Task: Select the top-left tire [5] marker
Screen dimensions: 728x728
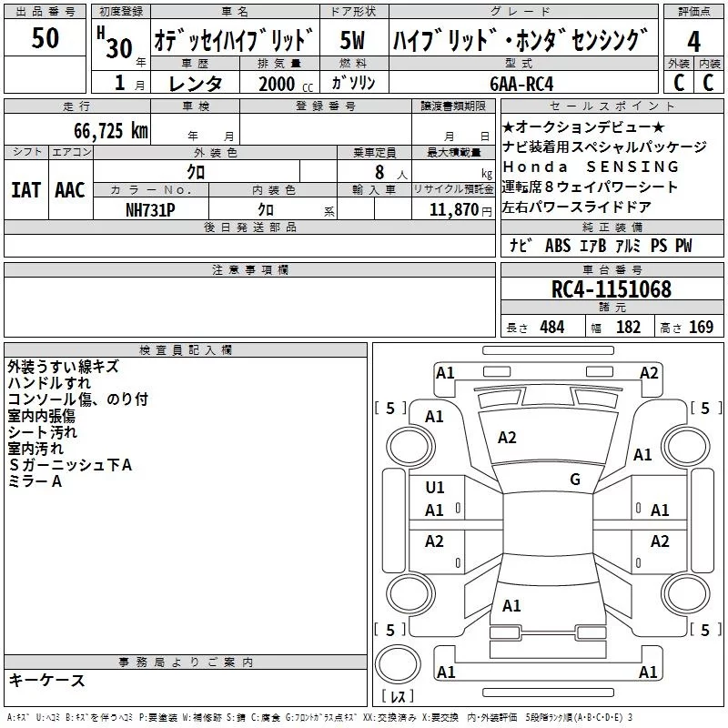Action: point(390,408)
